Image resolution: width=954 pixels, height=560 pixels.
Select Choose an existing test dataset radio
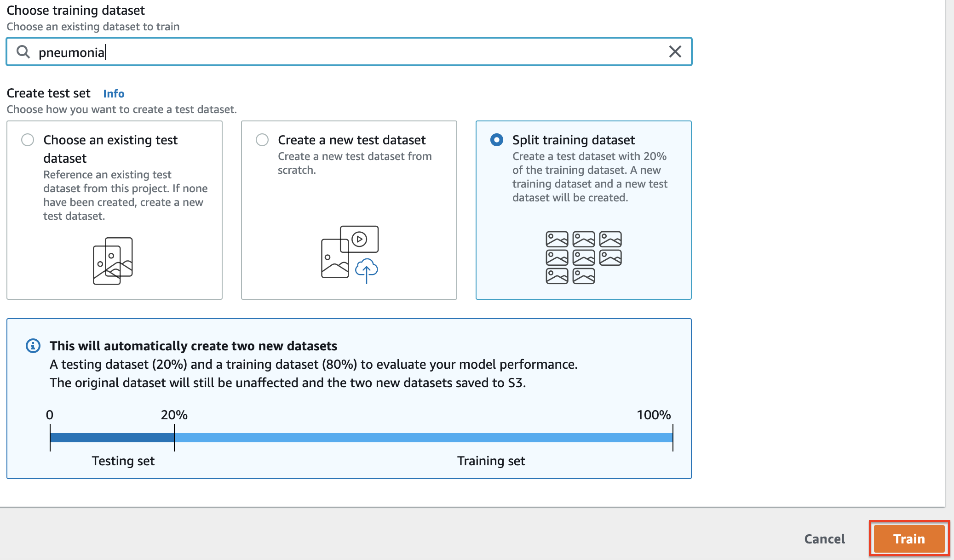tap(28, 140)
